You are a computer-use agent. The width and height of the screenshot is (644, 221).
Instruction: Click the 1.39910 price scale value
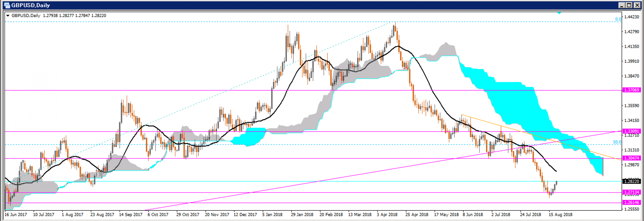(x=631, y=61)
